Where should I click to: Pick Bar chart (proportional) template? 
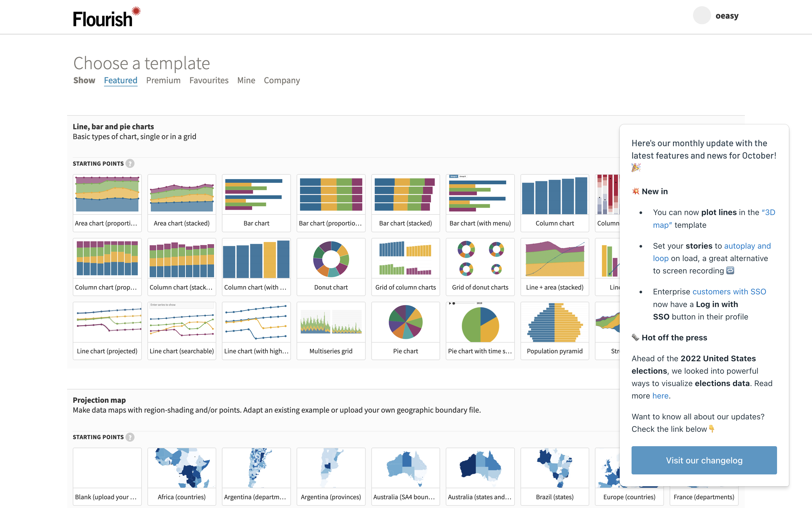point(331,203)
